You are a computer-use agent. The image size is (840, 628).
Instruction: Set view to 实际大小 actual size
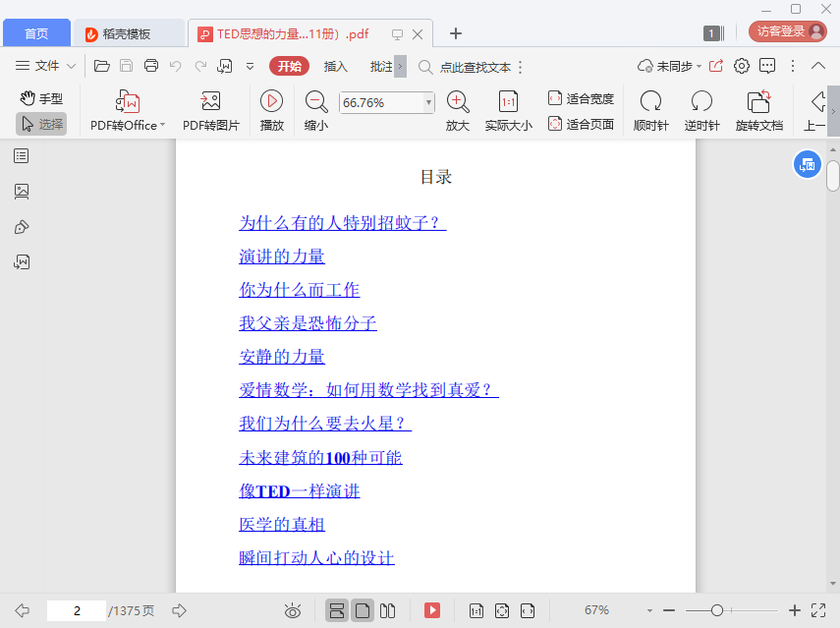click(x=508, y=111)
